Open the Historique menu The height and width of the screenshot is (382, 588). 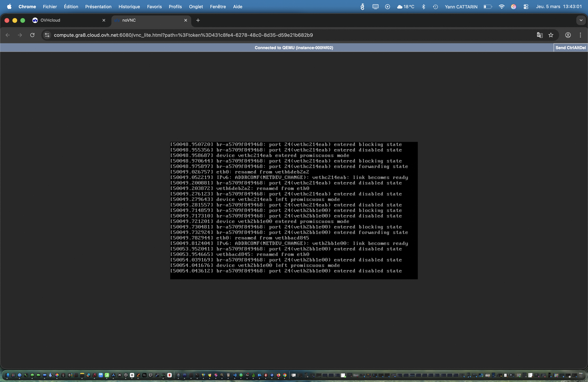(x=129, y=7)
